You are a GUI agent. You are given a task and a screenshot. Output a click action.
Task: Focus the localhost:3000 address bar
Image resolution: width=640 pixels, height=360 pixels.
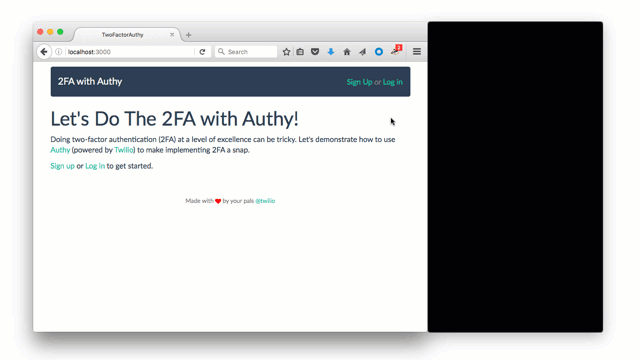point(129,52)
